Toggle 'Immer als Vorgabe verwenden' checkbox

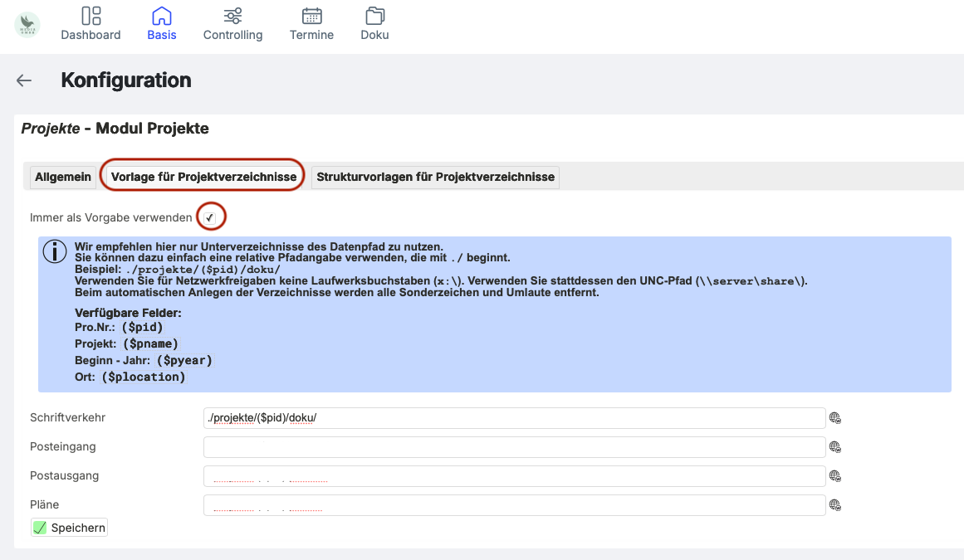(210, 217)
